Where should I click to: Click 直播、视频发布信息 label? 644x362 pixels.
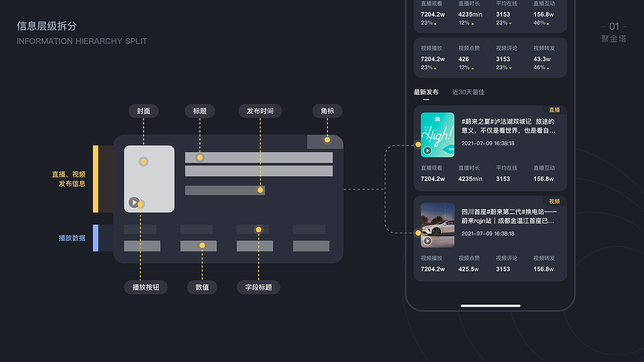[68, 179]
